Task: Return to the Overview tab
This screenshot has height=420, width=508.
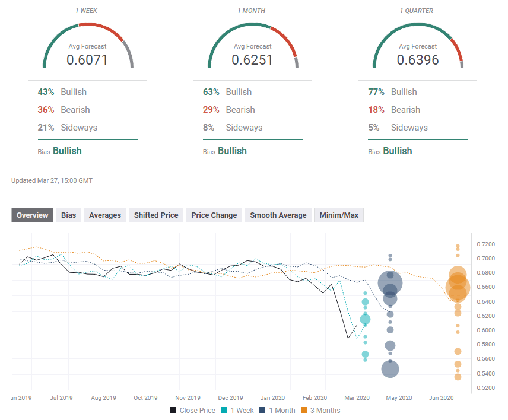Action: (31, 215)
